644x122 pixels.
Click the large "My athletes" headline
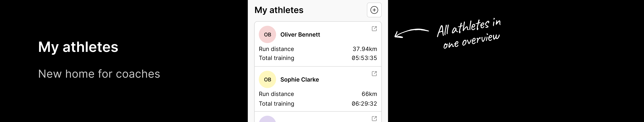click(78, 47)
